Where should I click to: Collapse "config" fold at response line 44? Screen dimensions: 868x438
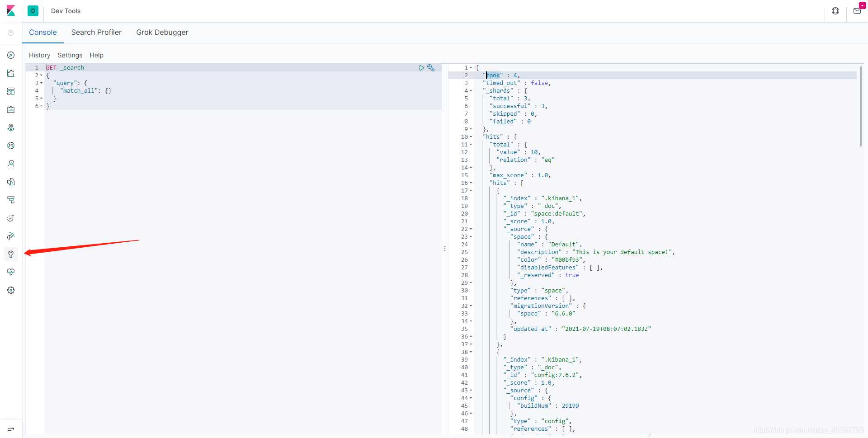(x=471, y=398)
